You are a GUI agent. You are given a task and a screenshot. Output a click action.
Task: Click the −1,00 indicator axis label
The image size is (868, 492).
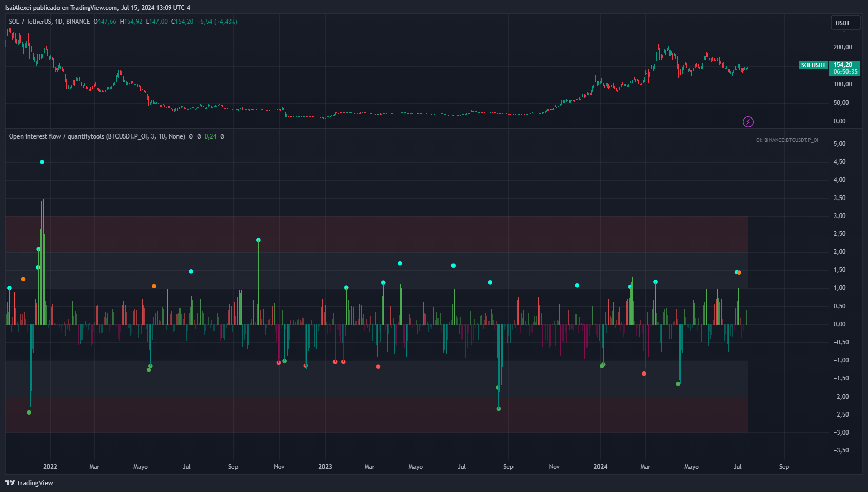coord(841,360)
